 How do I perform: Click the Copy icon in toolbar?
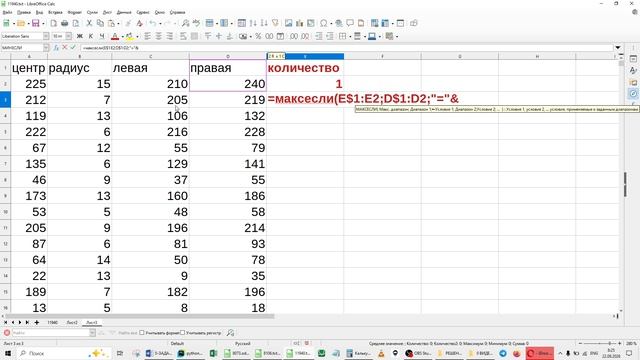[100, 23]
